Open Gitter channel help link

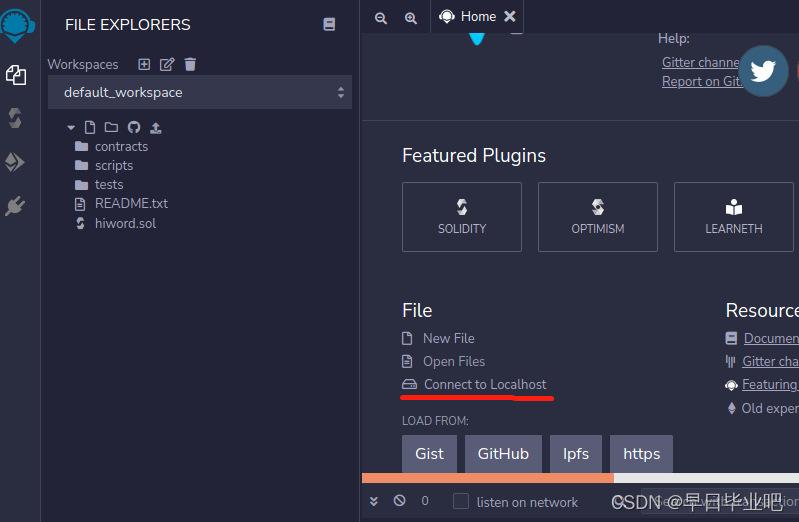click(701, 62)
